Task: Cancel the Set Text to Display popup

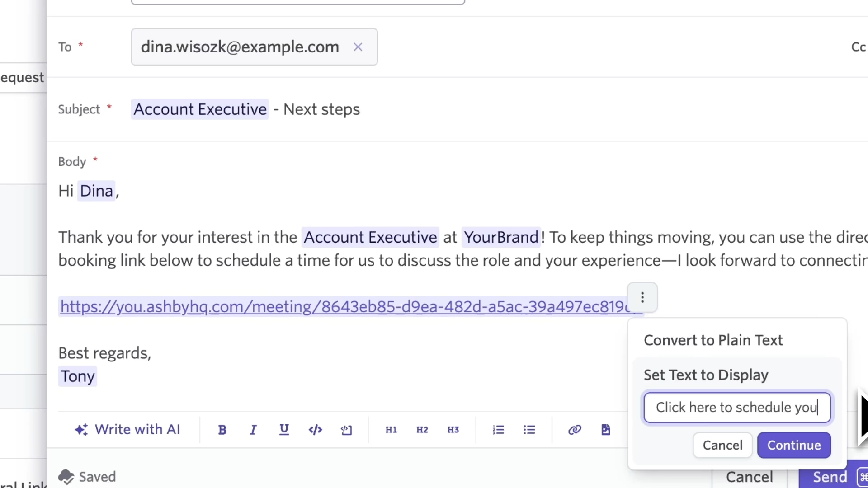Action: click(x=722, y=445)
